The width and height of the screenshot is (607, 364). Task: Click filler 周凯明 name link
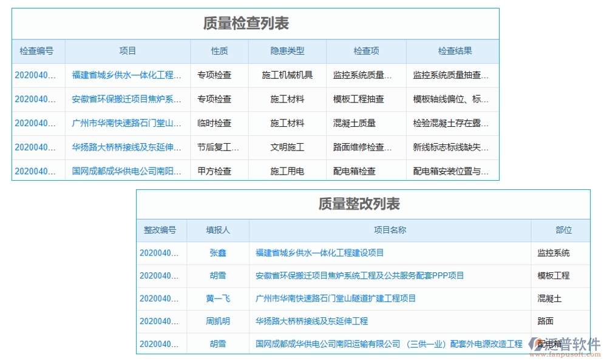point(217,321)
